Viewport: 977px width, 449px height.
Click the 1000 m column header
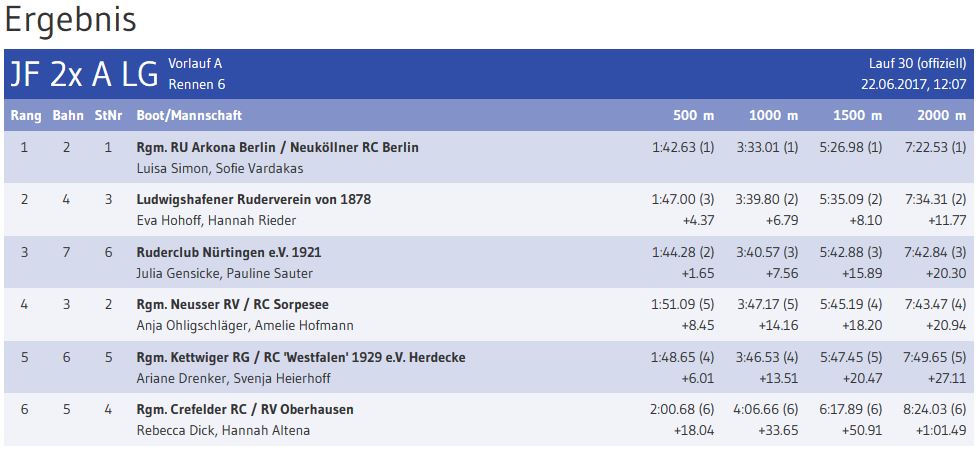(773, 116)
